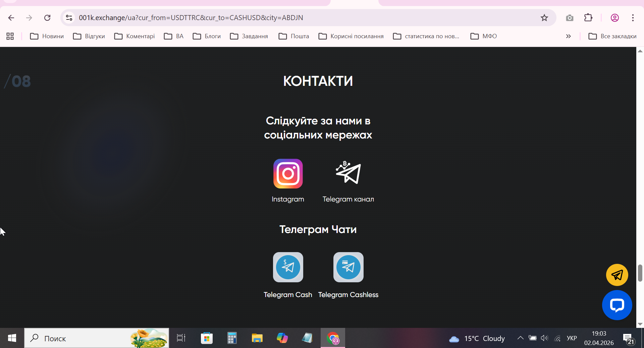This screenshot has height=348, width=644.
Task: Click the scrollbar down arrow
Action: pyautogui.click(x=640, y=324)
